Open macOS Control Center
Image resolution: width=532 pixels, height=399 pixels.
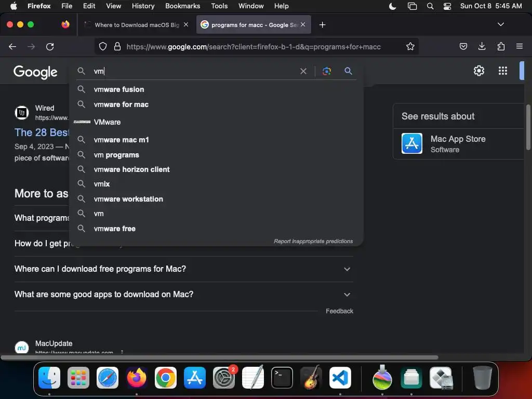pos(447,6)
